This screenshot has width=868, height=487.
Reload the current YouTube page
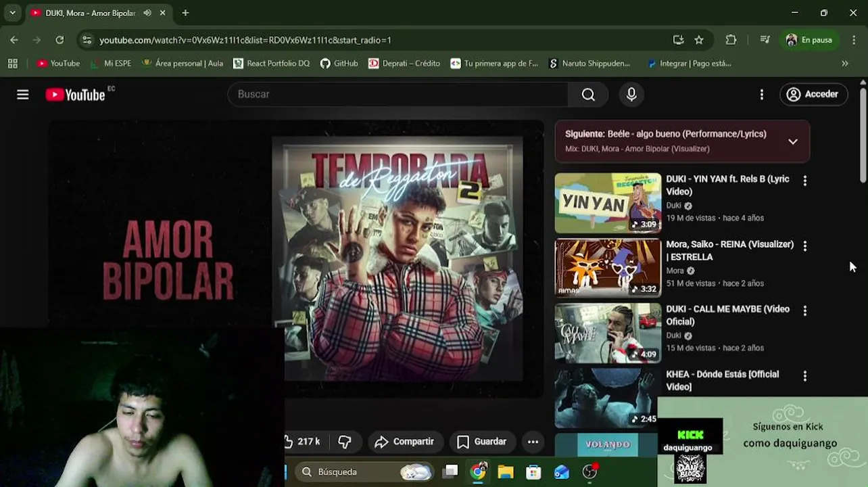(59, 40)
